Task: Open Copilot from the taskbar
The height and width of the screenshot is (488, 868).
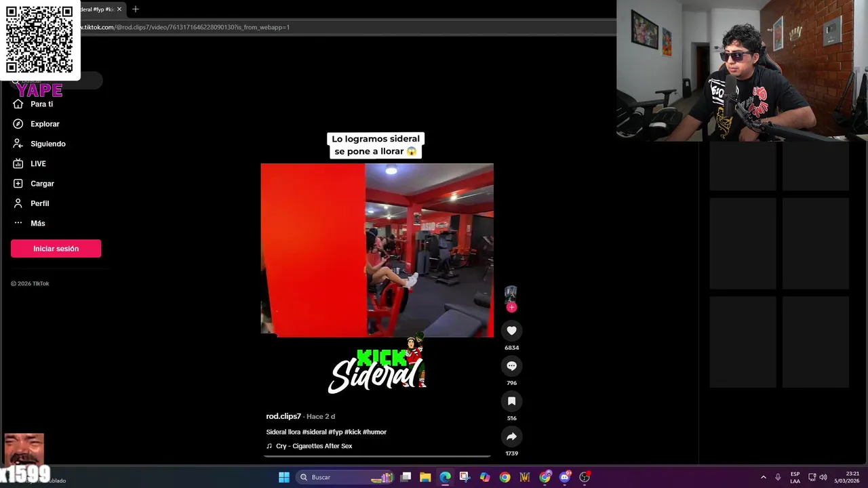Action: (485, 477)
